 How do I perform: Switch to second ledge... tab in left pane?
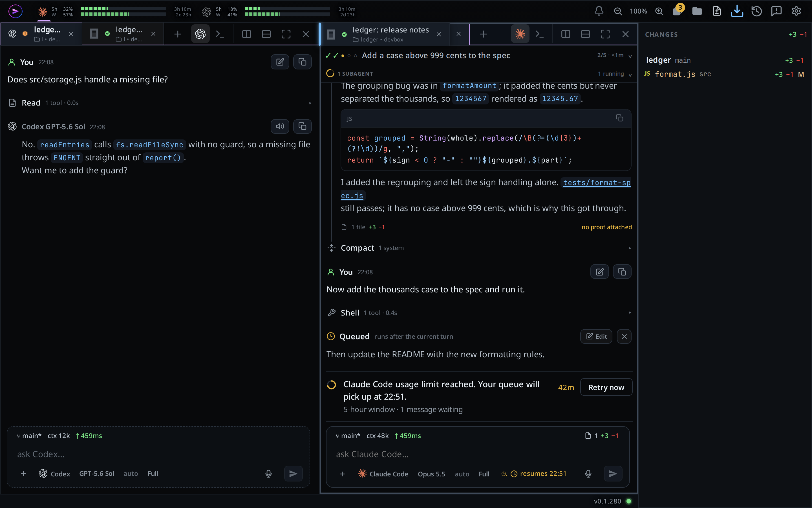coord(123,34)
